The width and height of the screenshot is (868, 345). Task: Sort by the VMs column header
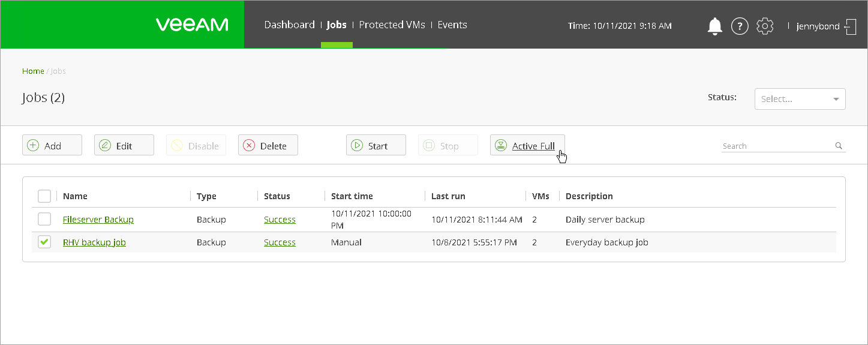pos(542,196)
